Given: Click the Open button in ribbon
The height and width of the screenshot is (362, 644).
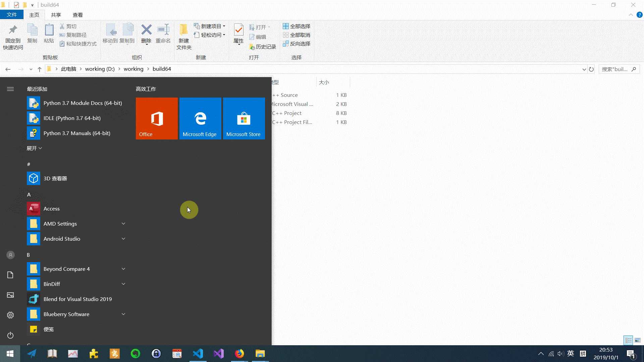Looking at the screenshot, I should (x=260, y=27).
